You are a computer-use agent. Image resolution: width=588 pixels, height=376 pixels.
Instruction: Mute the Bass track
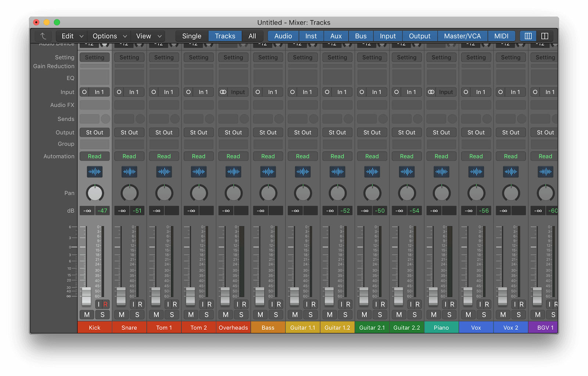[x=260, y=315]
